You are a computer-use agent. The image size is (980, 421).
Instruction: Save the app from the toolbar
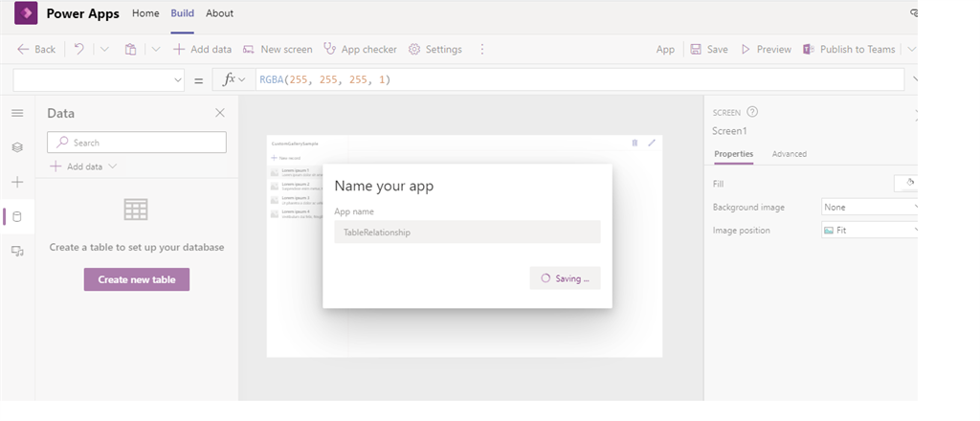coord(709,50)
